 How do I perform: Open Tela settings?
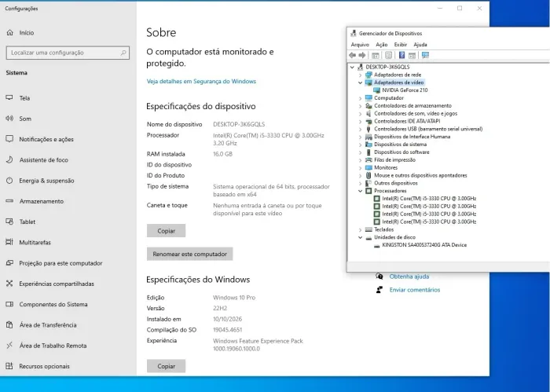tap(24, 98)
